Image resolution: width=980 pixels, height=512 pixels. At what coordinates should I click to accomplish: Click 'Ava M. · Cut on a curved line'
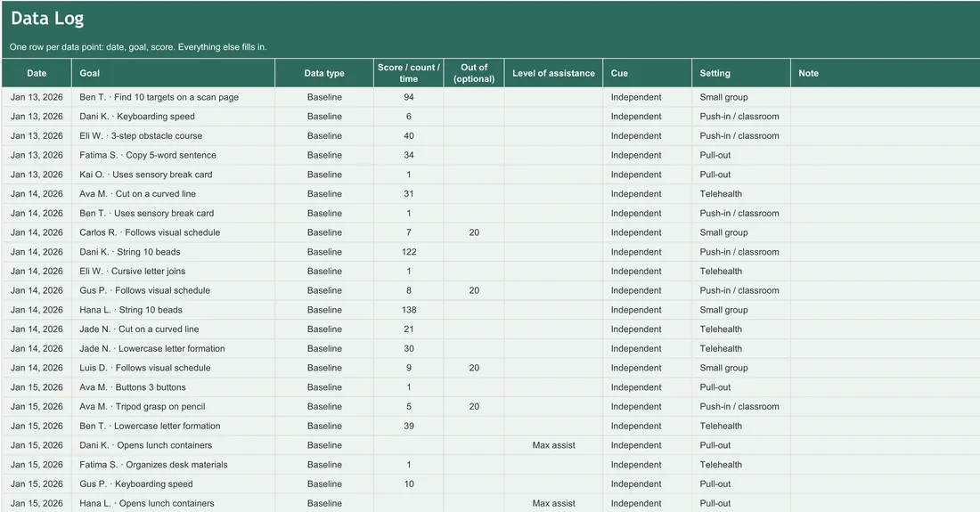[x=173, y=193]
